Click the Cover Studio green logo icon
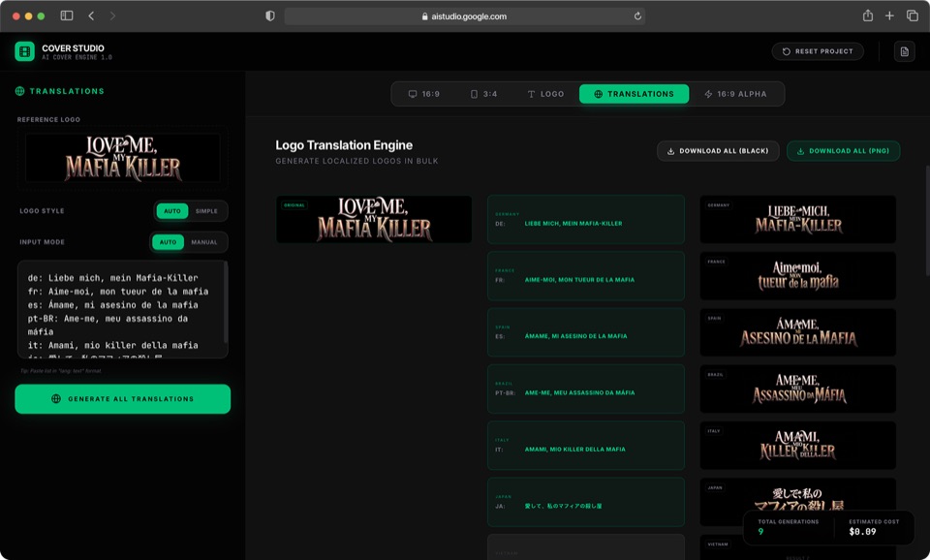The width and height of the screenshot is (930, 560). click(24, 51)
